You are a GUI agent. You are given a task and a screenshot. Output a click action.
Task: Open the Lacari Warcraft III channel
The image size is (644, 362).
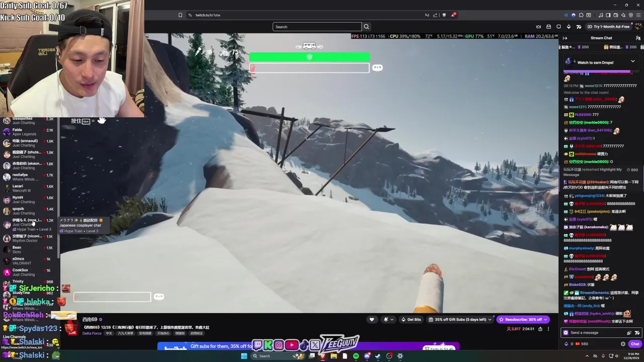(29, 188)
